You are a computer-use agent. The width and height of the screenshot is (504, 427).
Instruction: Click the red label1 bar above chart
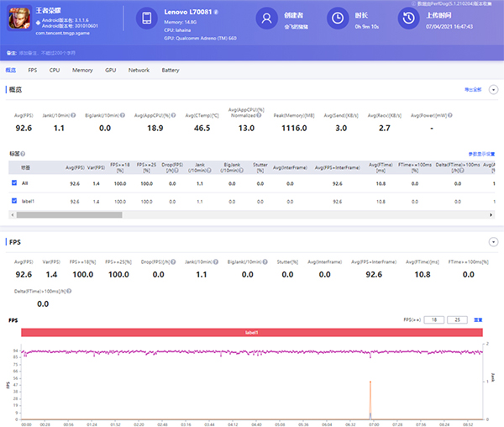(x=252, y=334)
